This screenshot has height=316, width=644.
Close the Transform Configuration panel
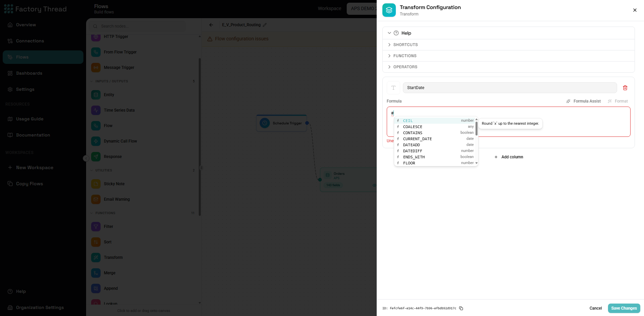[x=635, y=10]
